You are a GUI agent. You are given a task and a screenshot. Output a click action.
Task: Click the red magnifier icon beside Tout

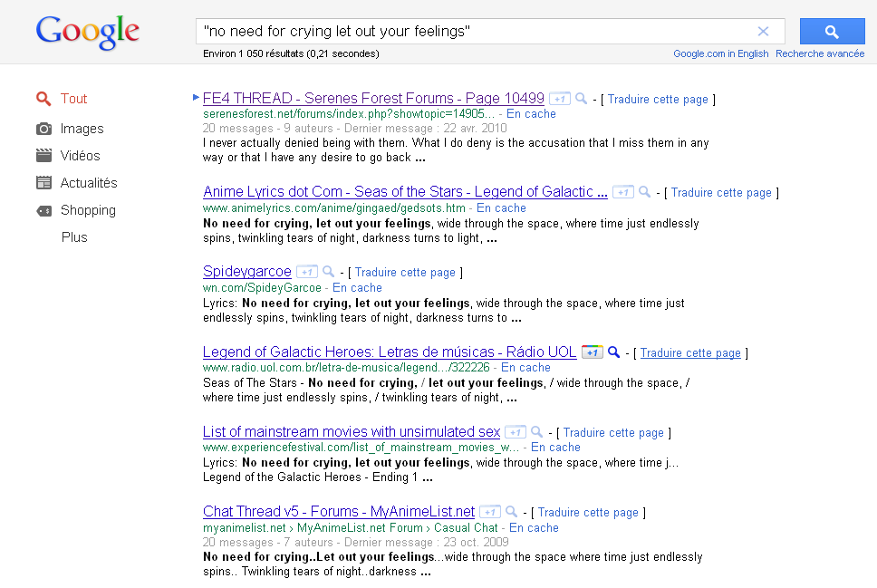43,99
